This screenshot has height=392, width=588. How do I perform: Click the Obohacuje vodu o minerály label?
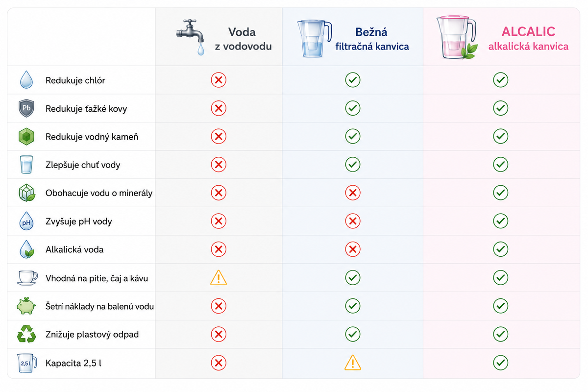tap(99, 193)
